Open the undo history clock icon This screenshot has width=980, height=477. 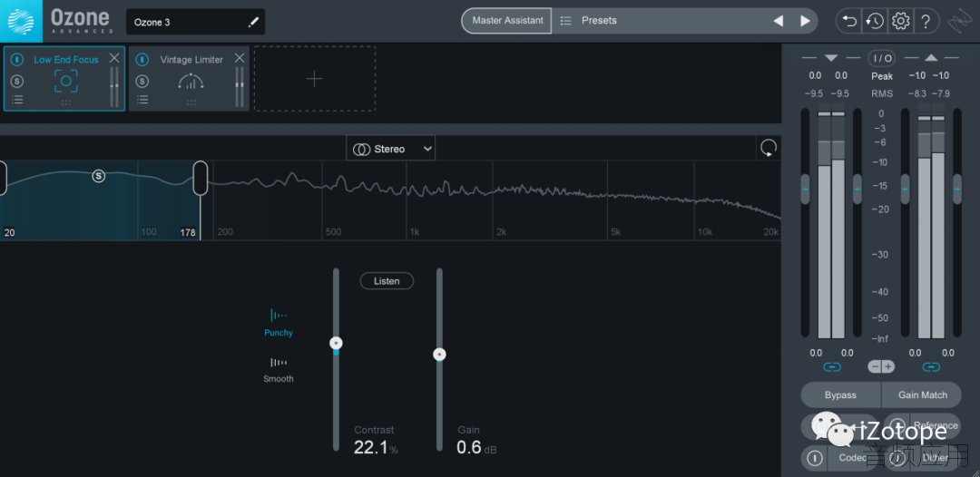[x=875, y=21]
